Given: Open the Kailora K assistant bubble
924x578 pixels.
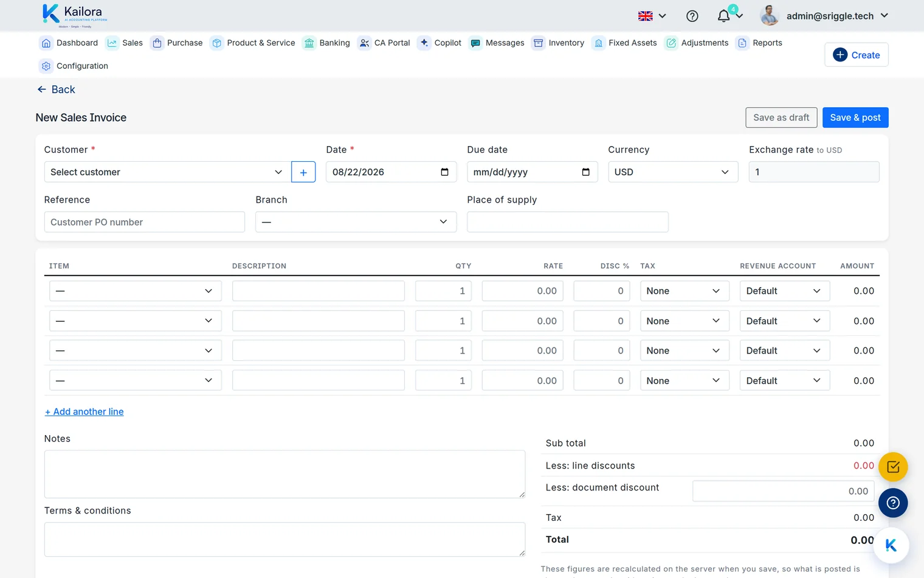Looking at the screenshot, I should point(891,546).
